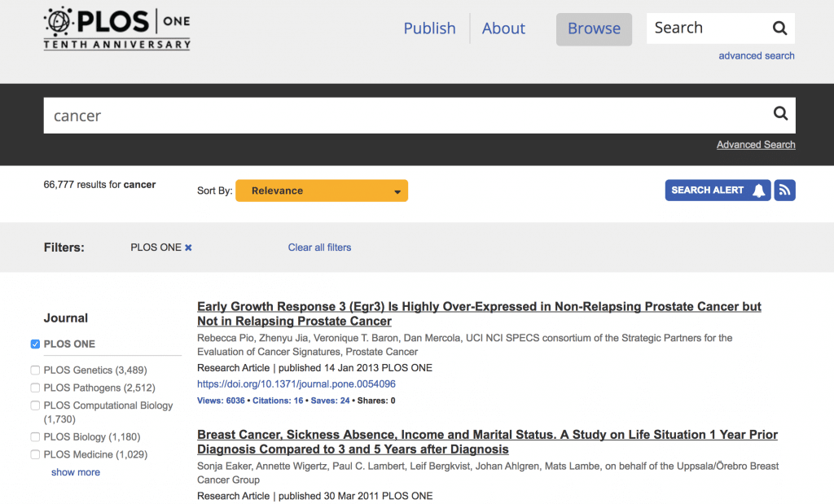834x504 pixels.
Task: Click Citations: 16 metric link
Action: (x=278, y=401)
